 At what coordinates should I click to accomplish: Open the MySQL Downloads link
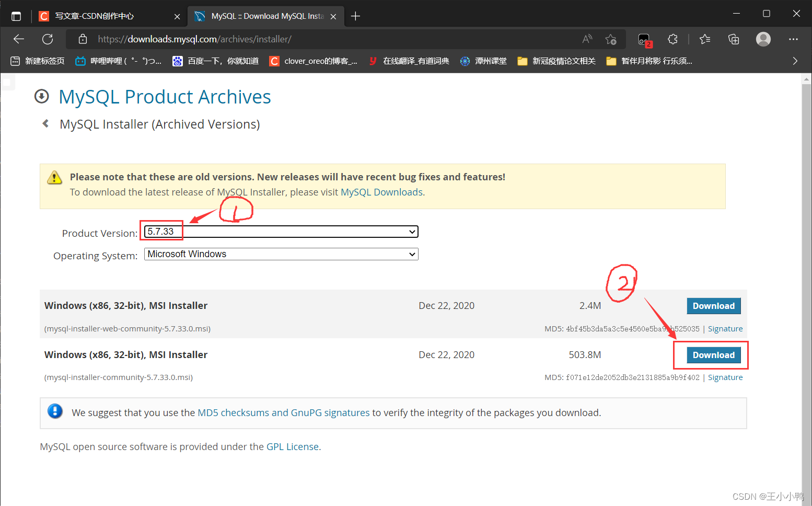(381, 192)
